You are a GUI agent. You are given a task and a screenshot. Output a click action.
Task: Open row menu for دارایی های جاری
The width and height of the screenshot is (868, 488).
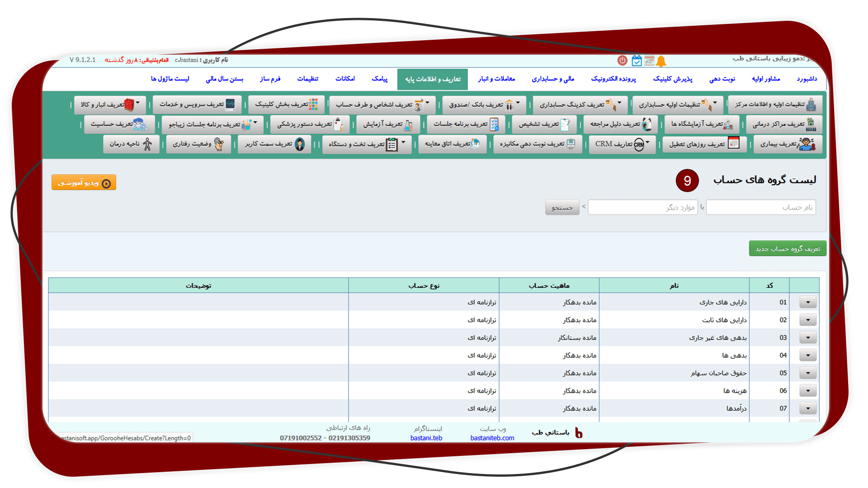tap(807, 302)
